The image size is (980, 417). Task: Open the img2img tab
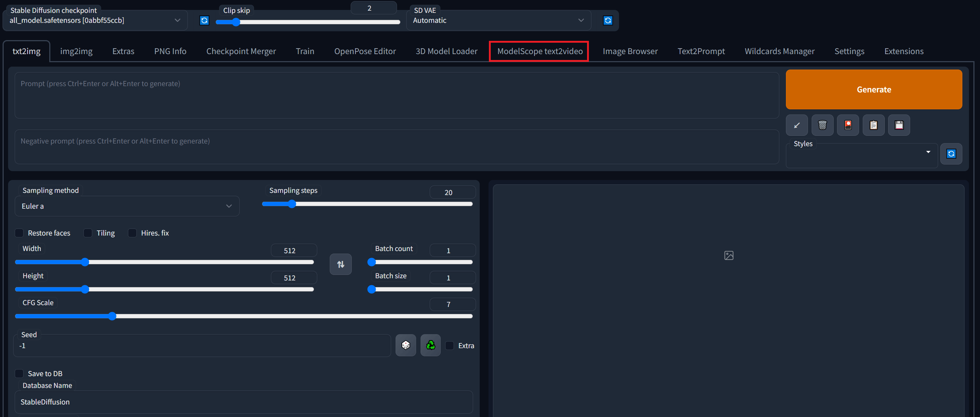(x=76, y=51)
